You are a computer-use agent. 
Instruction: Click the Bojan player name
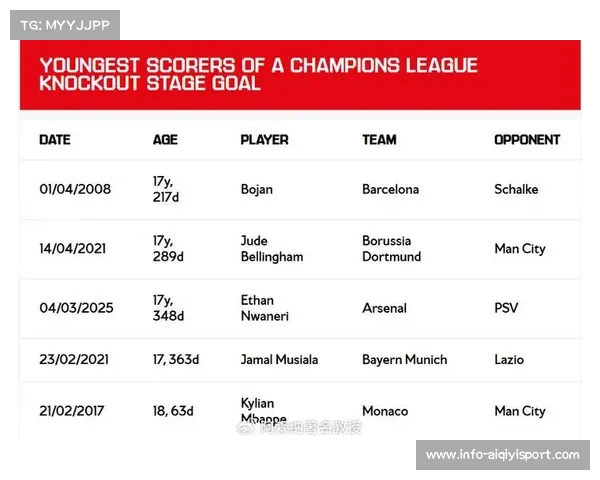coord(257,189)
